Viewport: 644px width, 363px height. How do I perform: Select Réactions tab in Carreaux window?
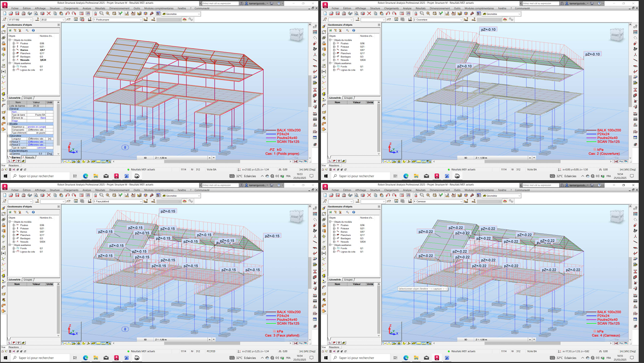tap(334, 347)
